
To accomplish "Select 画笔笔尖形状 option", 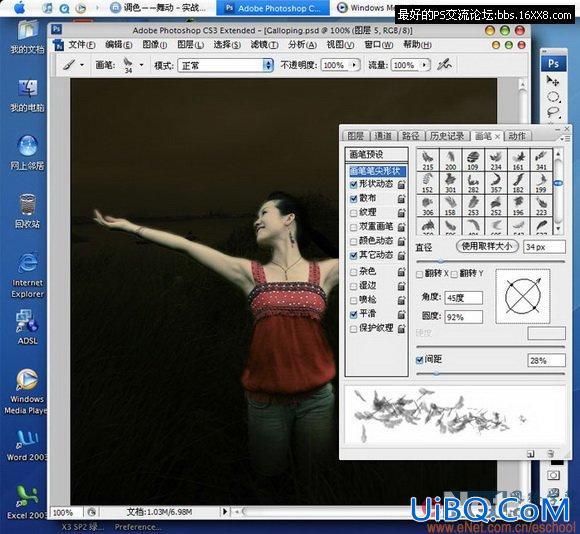I will 377,171.
